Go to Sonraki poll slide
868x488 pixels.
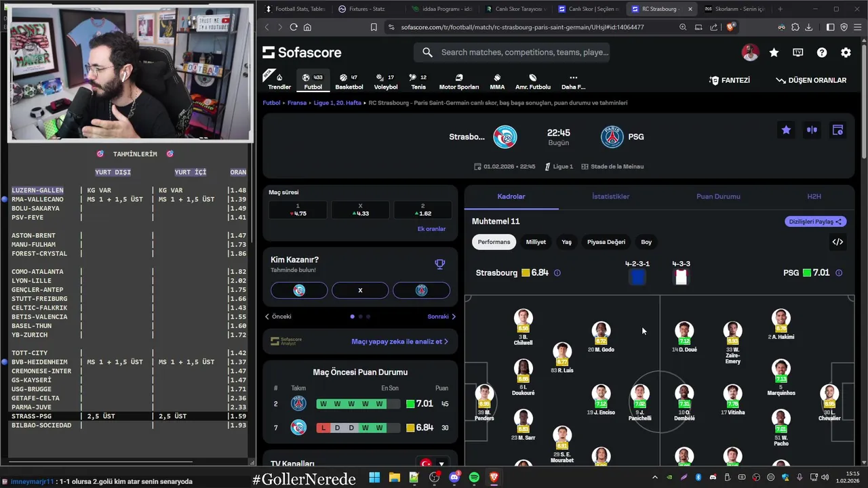(441, 317)
